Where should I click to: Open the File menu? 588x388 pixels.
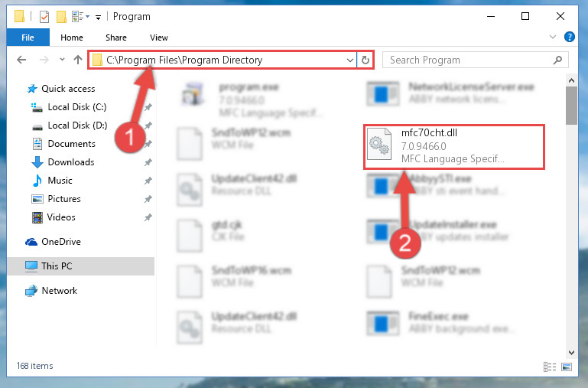pyautogui.click(x=28, y=37)
